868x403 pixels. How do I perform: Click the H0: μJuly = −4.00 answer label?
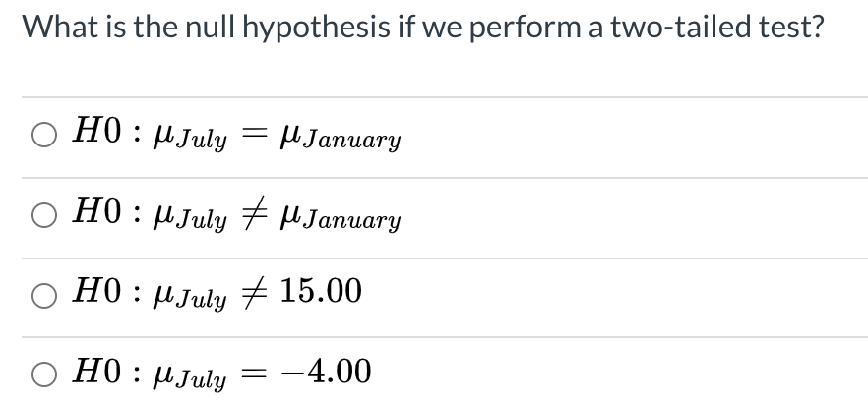221,374
